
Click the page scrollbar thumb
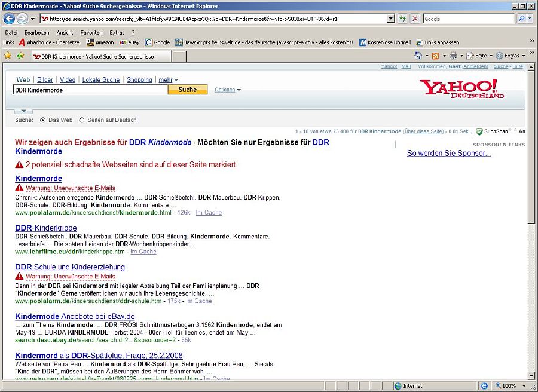click(531, 147)
